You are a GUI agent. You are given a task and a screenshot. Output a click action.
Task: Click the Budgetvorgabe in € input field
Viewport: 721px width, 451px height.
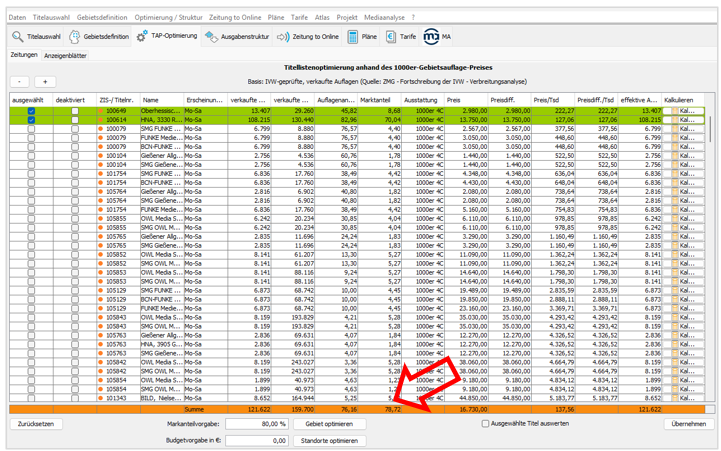point(256,440)
